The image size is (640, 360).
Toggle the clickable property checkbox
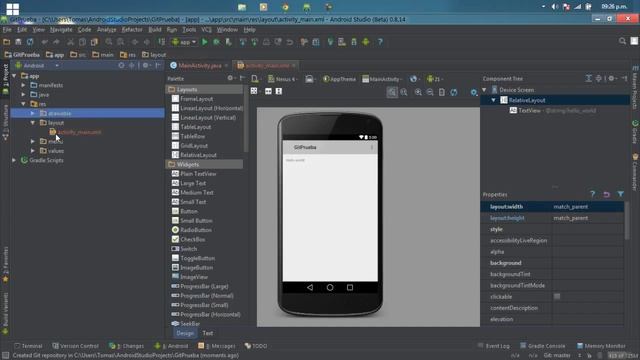pos(557,296)
